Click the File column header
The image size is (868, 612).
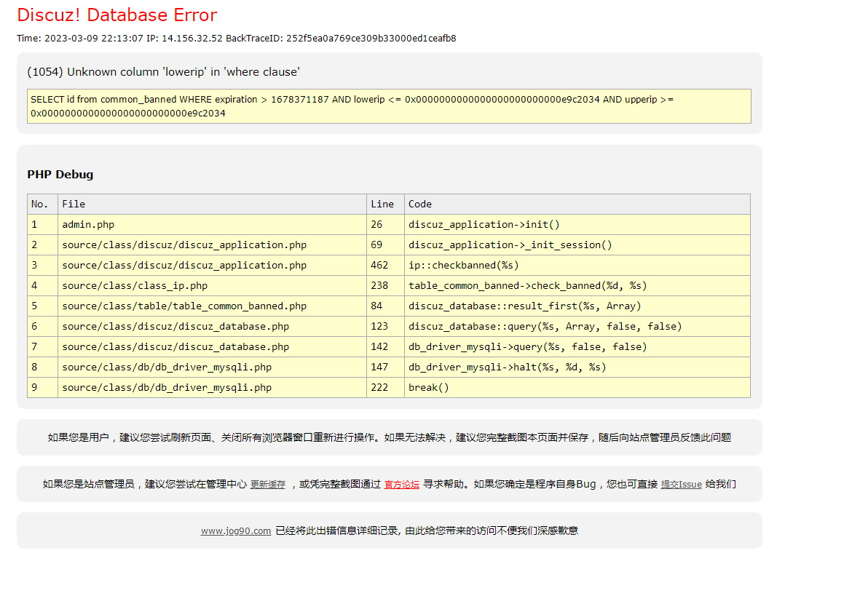(74, 204)
